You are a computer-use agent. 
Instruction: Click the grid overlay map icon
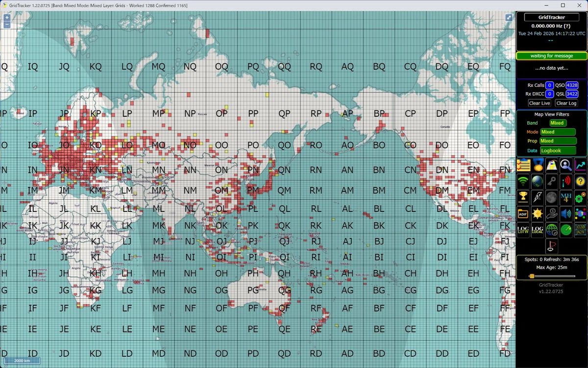point(552,165)
